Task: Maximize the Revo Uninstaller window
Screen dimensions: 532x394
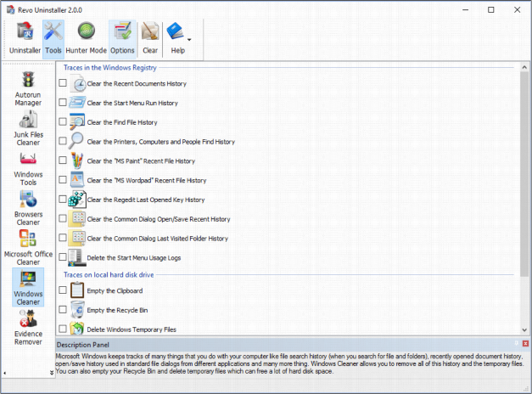Action: point(491,10)
